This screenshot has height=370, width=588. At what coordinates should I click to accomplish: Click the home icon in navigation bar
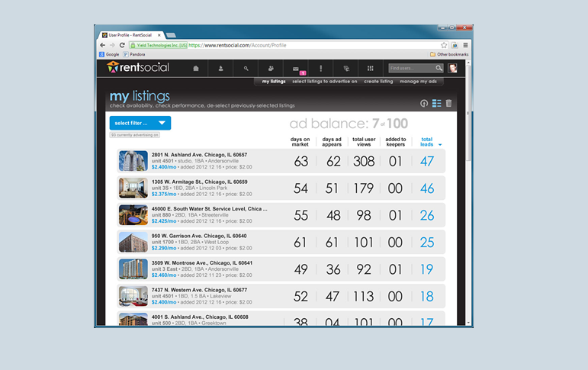pyautogui.click(x=196, y=69)
